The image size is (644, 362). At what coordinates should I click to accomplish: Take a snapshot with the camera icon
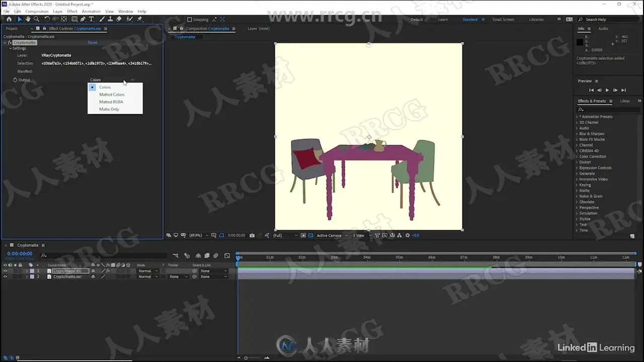(252, 235)
